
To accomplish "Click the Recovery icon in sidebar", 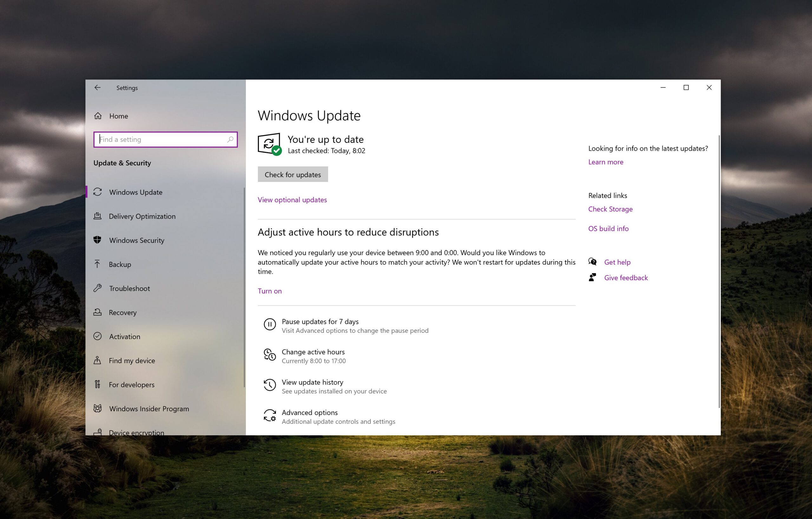I will click(x=97, y=312).
